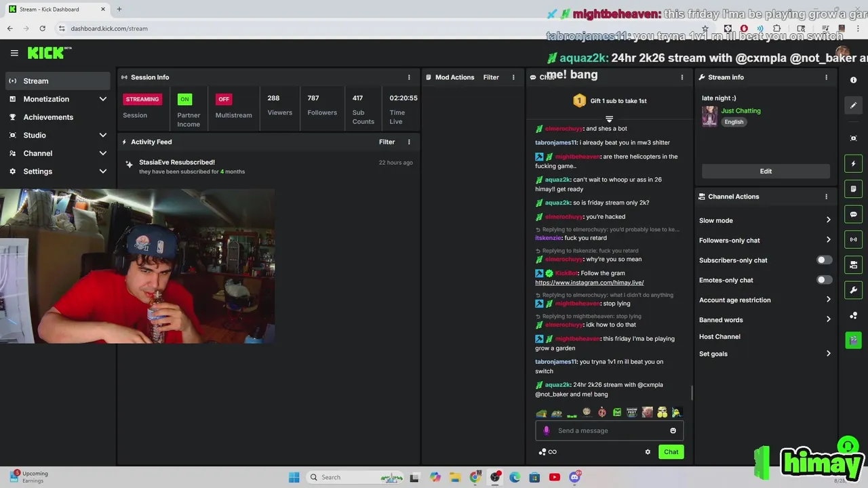The height and width of the screenshot is (488, 868).
Task: Click the Just Chatting category link
Action: click(741, 110)
